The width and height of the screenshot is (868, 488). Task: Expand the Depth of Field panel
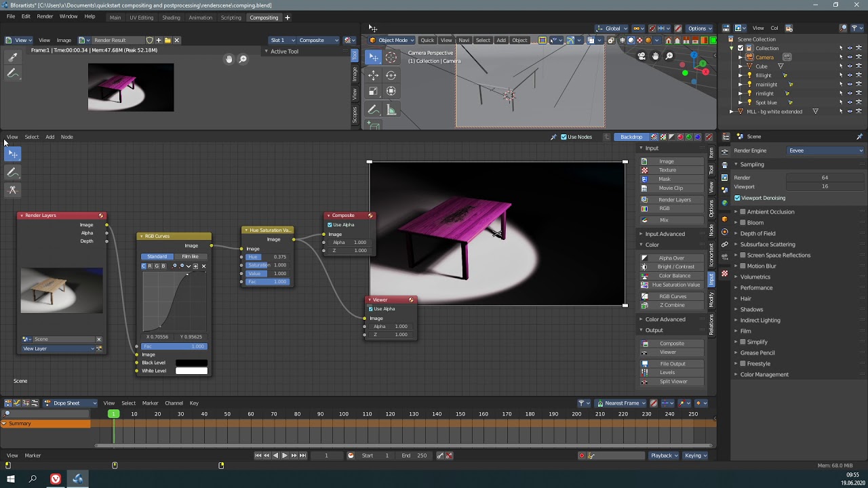click(x=757, y=234)
